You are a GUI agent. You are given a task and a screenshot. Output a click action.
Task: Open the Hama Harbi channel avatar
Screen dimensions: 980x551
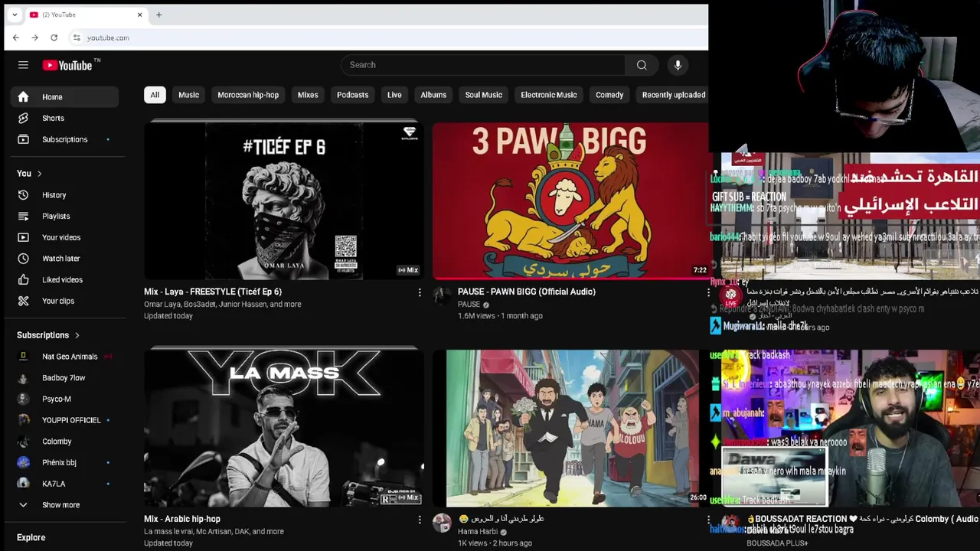click(442, 523)
